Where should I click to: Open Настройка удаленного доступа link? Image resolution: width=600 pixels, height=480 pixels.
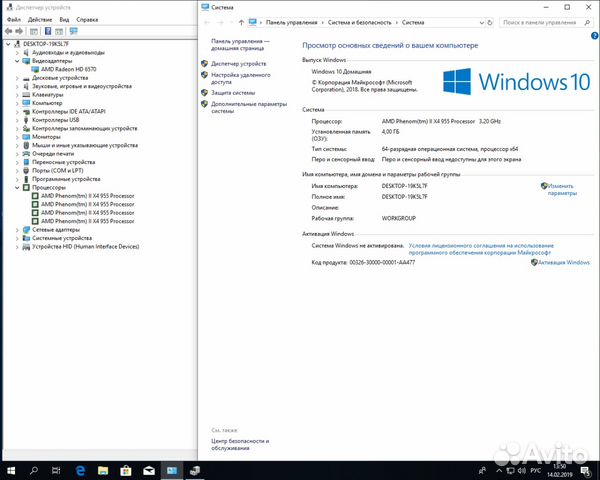(241, 78)
